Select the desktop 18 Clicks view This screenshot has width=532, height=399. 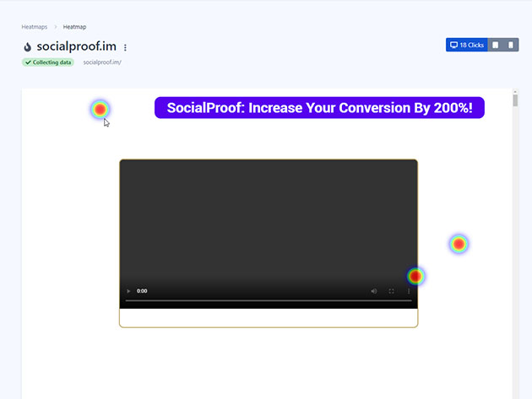466,45
